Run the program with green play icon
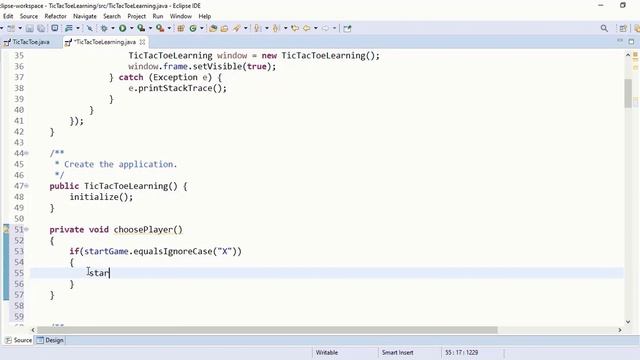Image resolution: width=640 pixels, height=360 pixels. coord(122,28)
